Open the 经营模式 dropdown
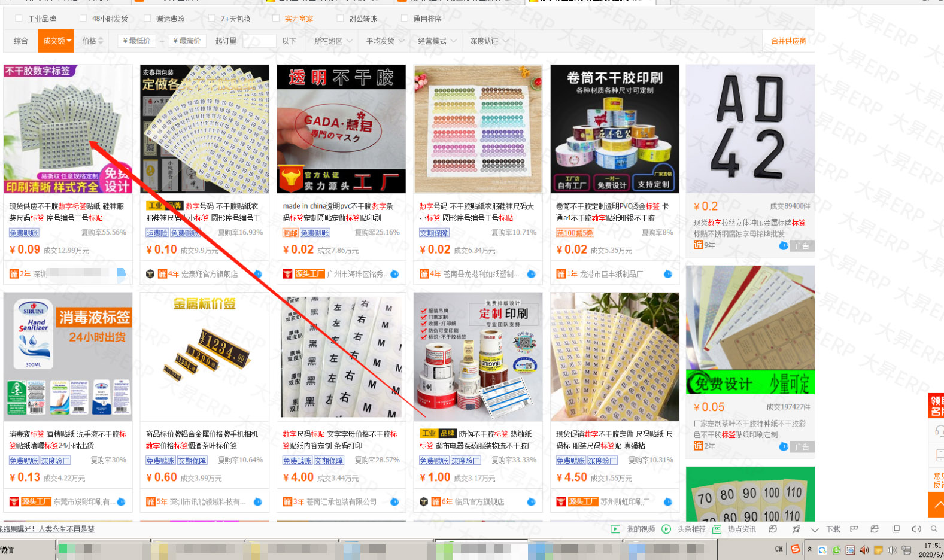The height and width of the screenshot is (560, 944). click(436, 41)
